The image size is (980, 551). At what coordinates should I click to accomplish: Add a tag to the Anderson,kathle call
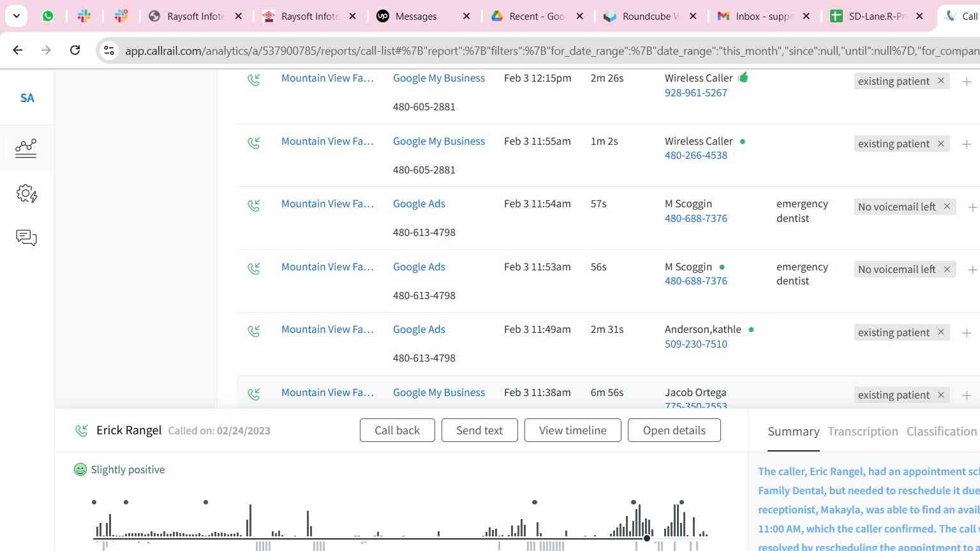pyautogui.click(x=967, y=333)
